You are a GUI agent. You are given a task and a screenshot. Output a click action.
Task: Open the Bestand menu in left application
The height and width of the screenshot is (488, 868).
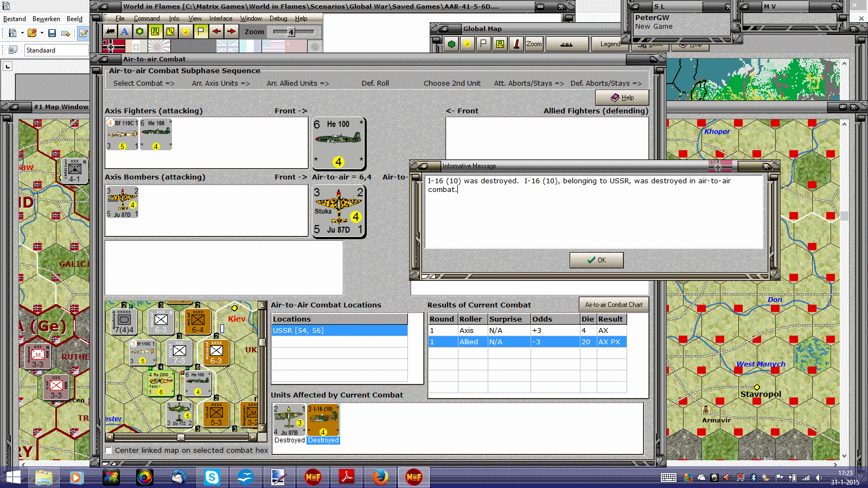14,18
